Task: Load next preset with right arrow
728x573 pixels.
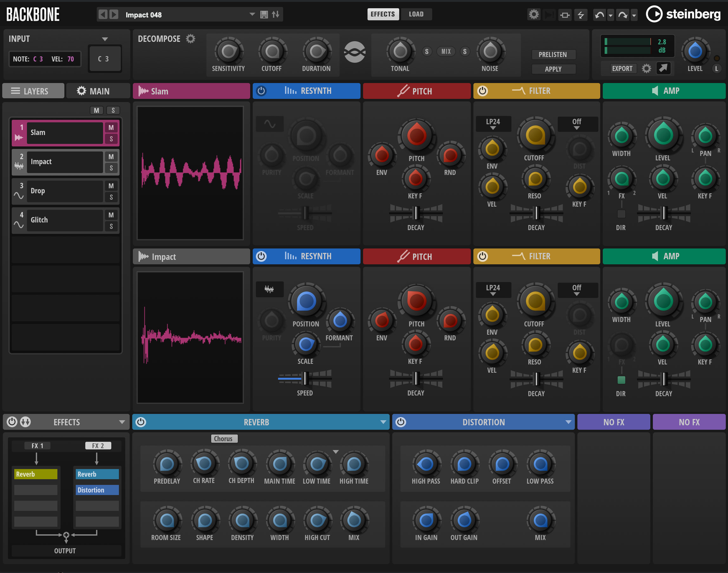Action: click(114, 15)
